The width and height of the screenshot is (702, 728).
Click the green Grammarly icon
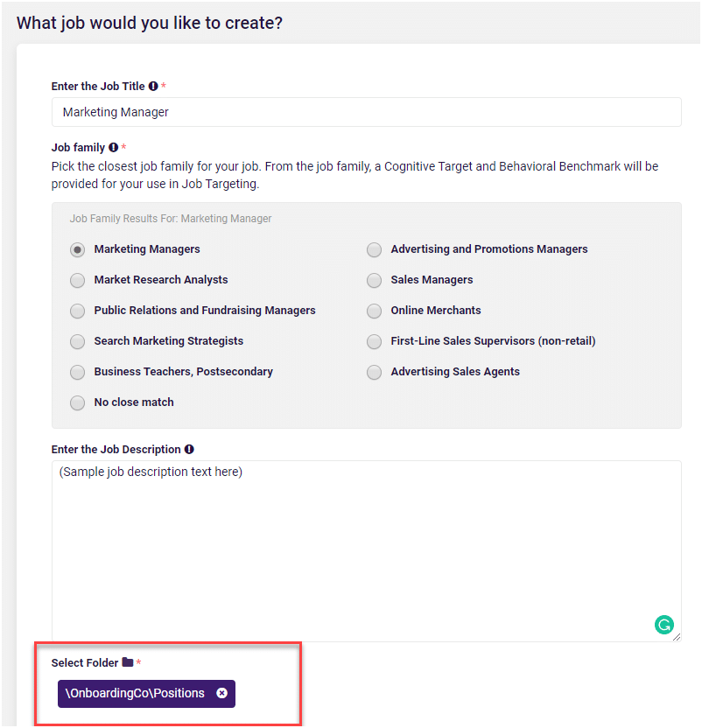663,625
